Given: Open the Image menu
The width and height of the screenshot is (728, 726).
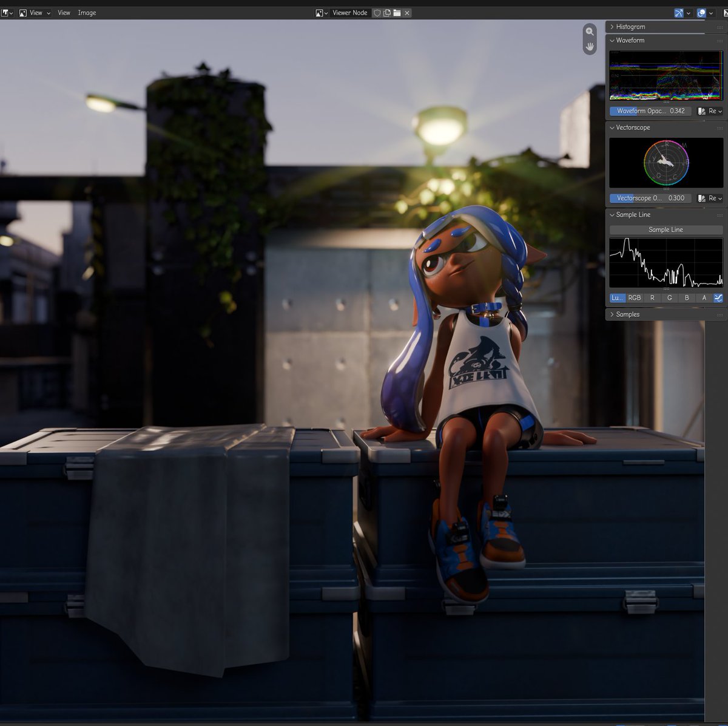Looking at the screenshot, I should click(x=87, y=13).
